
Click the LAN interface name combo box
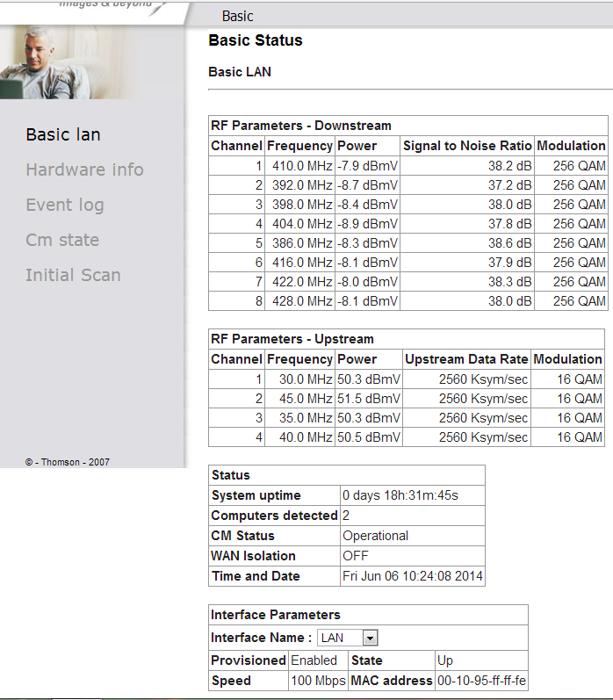click(348, 638)
